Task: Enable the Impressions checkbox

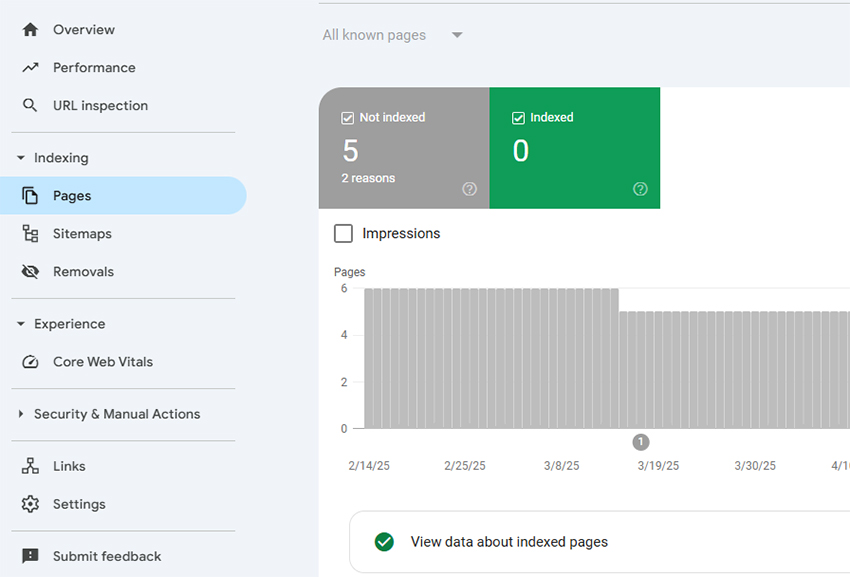Action: [344, 234]
